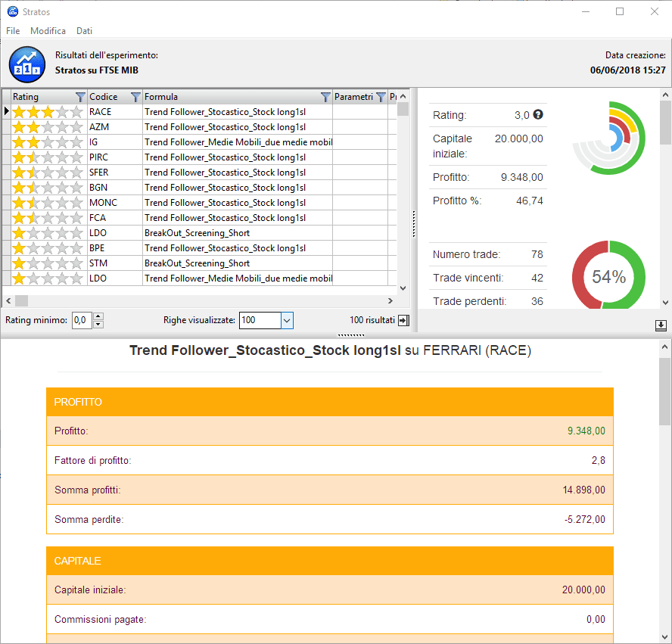This screenshot has height=644, width=672.
Task: Click the Somma perdite value -5.272,00
Action: [x=584, y=520]
